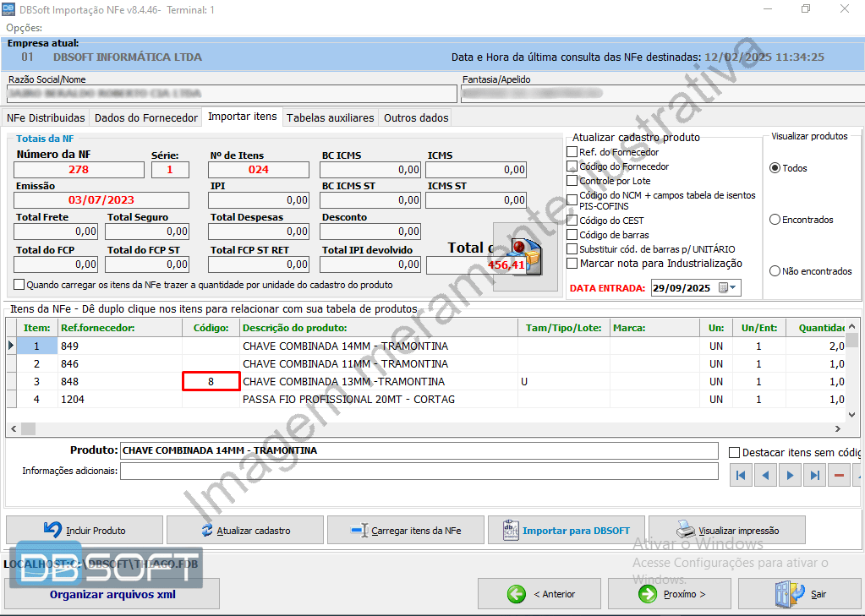Open the Opções menu
865x616 pixels.
click(x=24, y=28)
